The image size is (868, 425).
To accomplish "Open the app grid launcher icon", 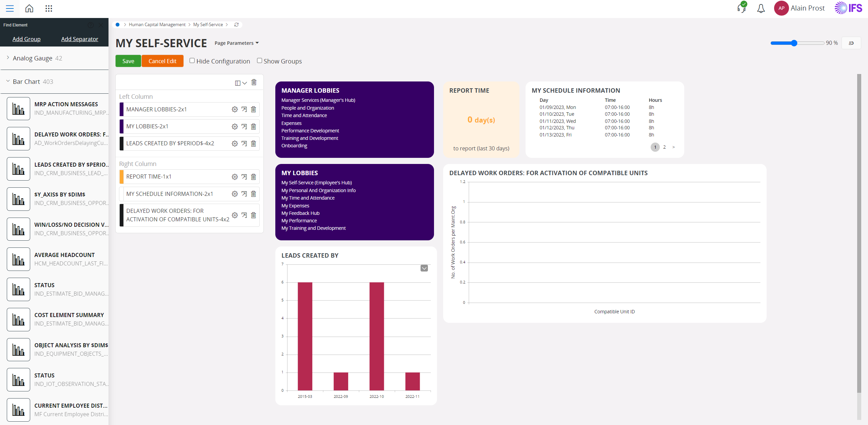I will pyautogui.click(x=48, y=8).
